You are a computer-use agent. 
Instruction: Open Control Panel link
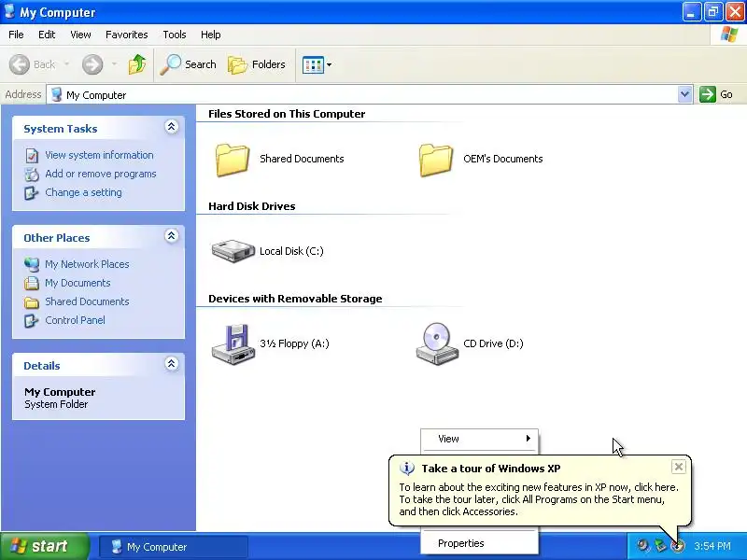(x=75, y=320)
